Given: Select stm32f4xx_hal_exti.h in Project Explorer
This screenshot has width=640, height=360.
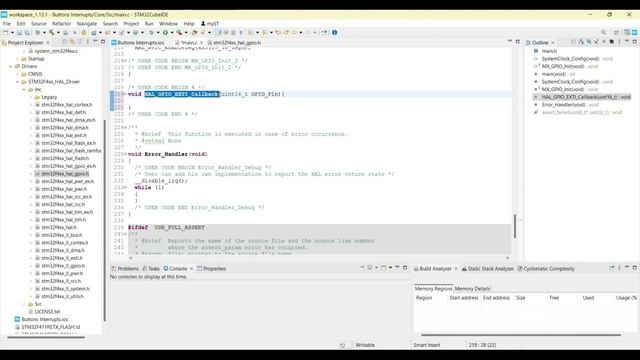Looking at the screenshot, I should [x=64, y=136].
